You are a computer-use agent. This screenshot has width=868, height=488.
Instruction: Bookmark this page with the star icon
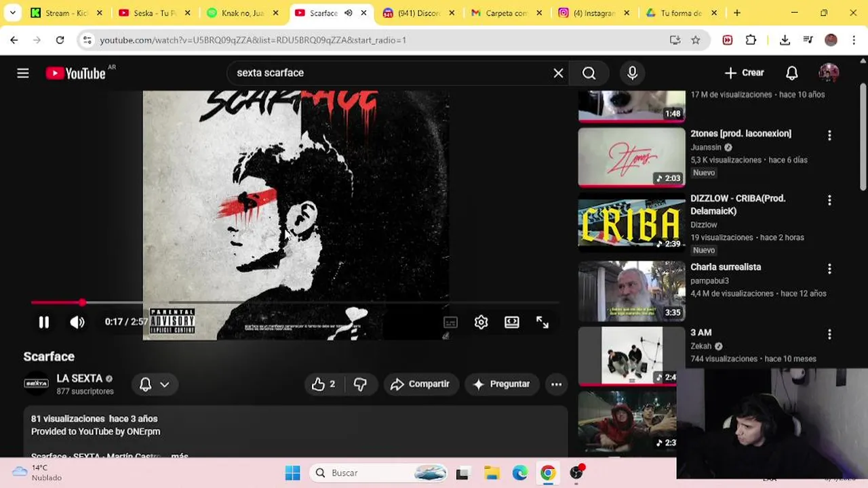(x=696, y=40)
